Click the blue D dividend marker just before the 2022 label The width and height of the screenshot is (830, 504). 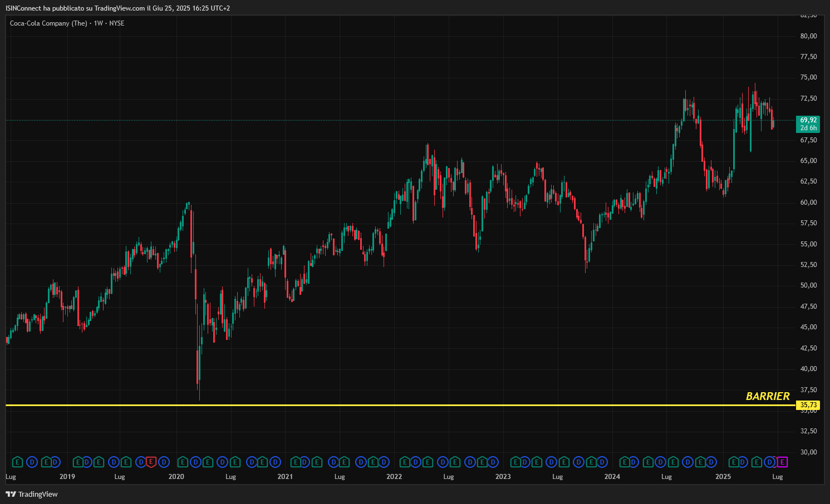coord(384,462)
